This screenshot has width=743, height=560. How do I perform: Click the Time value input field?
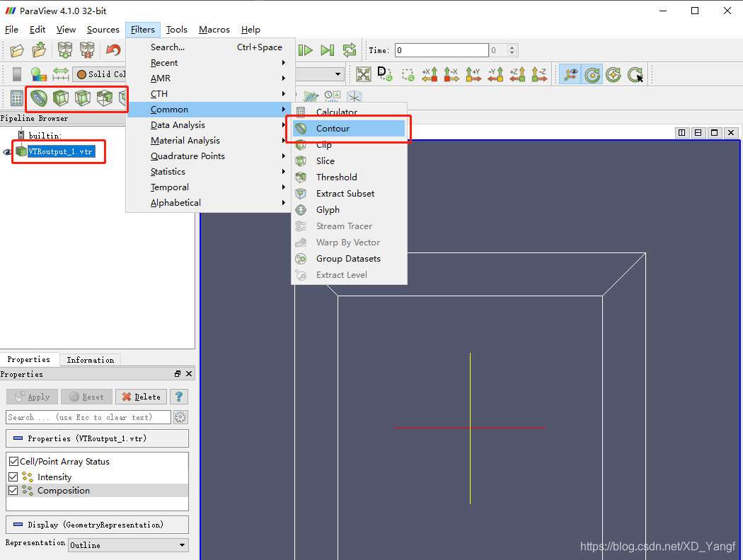[442, 50]
